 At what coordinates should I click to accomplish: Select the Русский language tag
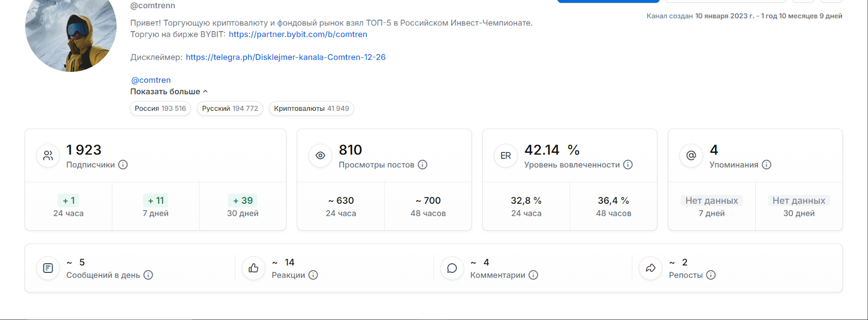tap(230, 109)
